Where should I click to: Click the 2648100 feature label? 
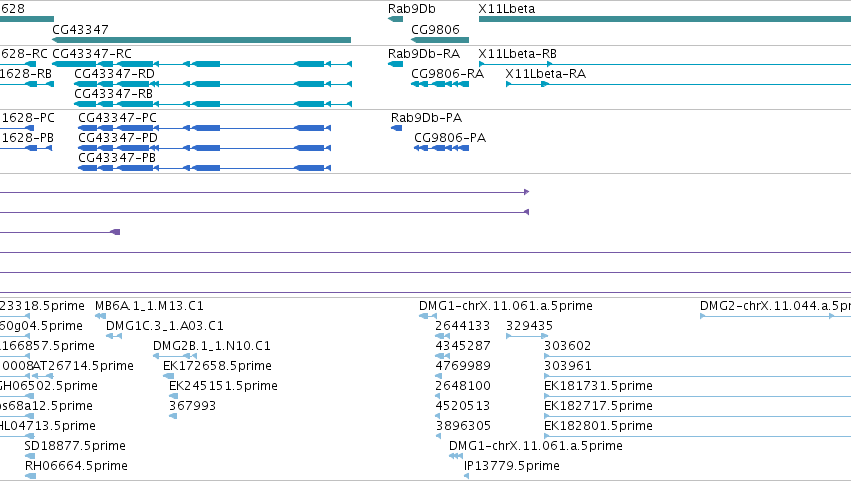(463, 386)
